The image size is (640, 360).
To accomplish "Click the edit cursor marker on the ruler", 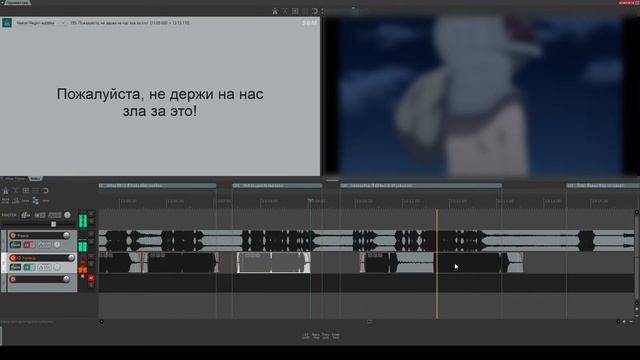I will coord(310,200).
